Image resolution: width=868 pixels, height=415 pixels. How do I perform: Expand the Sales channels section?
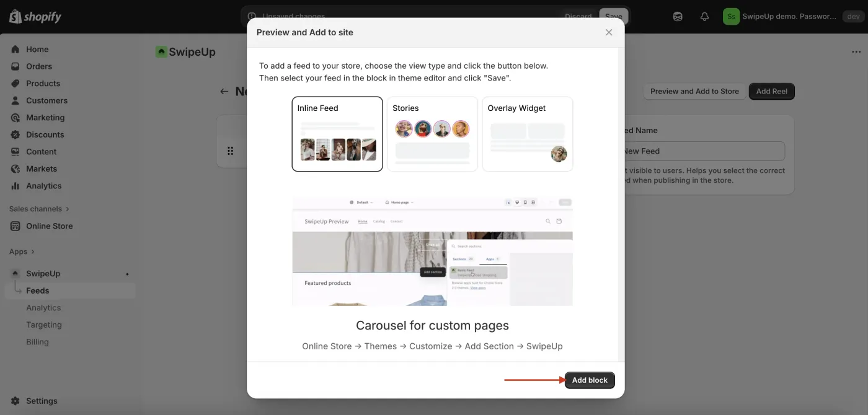(x=38, y=208)
